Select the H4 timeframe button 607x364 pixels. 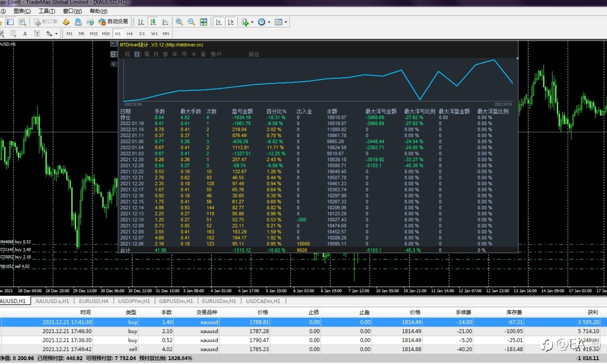click(130, 34)
